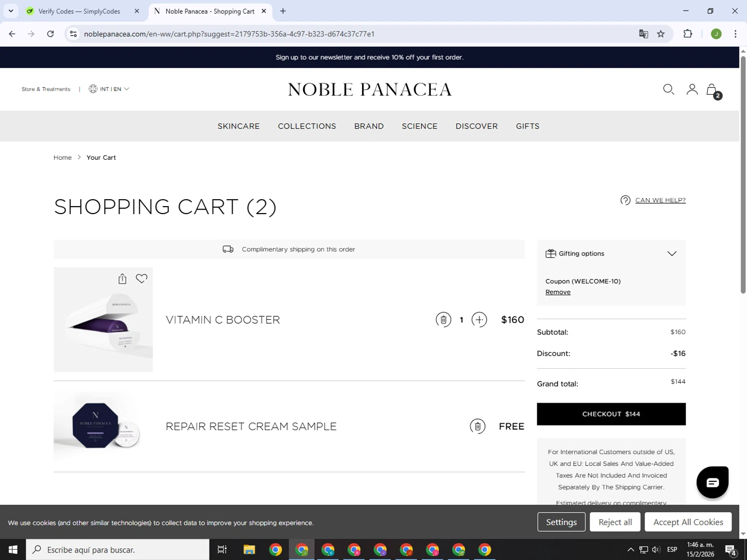Close the Noble Panacea Shopping Cart tab
Screen dimensions: 747x560
(x=264, y=11)
